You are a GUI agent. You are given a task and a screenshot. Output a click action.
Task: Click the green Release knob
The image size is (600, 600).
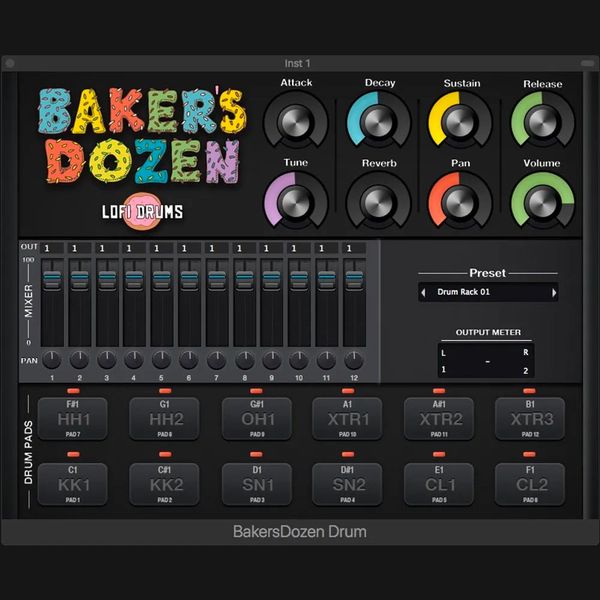point(543,122)
